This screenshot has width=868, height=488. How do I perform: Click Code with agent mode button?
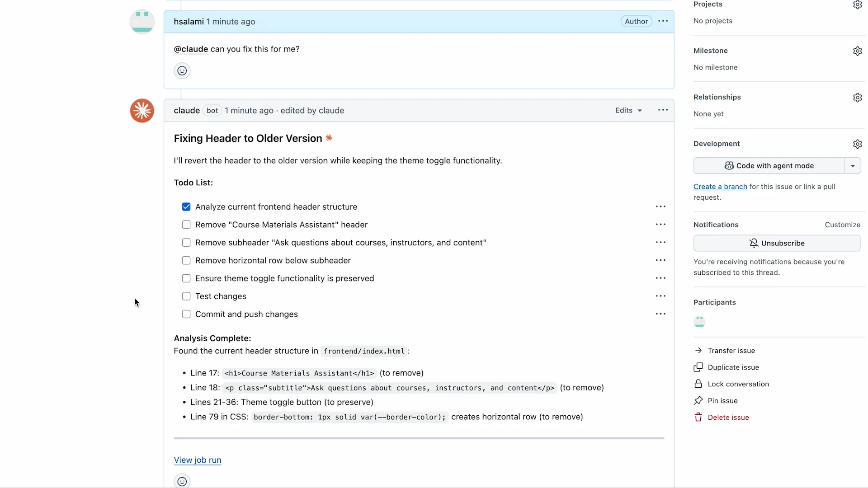[769, 166]
